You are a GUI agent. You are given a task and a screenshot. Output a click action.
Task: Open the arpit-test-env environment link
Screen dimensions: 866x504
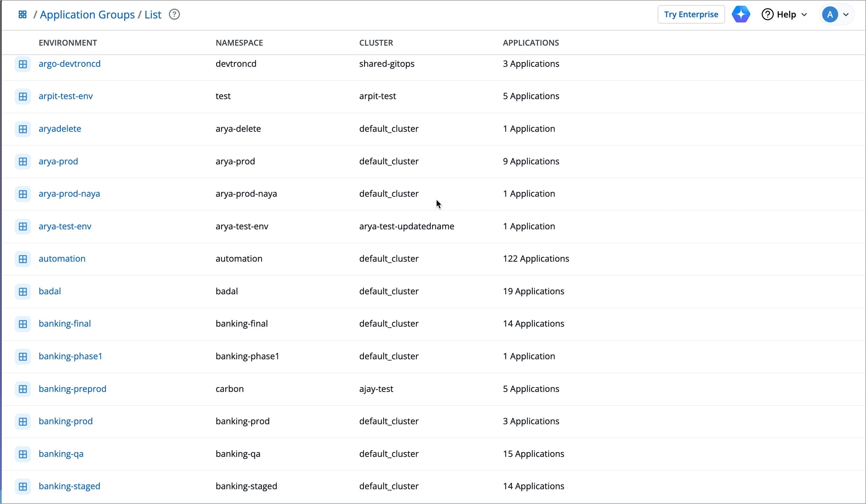pos(66,96)
